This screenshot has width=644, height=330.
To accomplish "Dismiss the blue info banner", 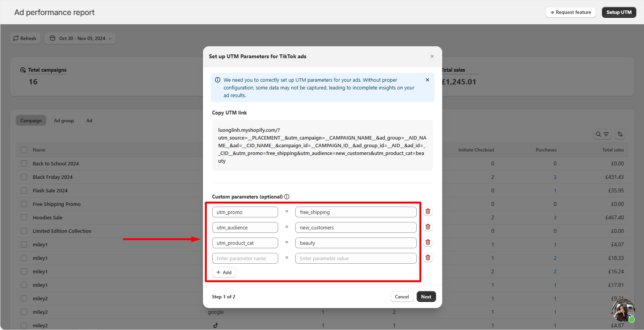I will [427, 80].
